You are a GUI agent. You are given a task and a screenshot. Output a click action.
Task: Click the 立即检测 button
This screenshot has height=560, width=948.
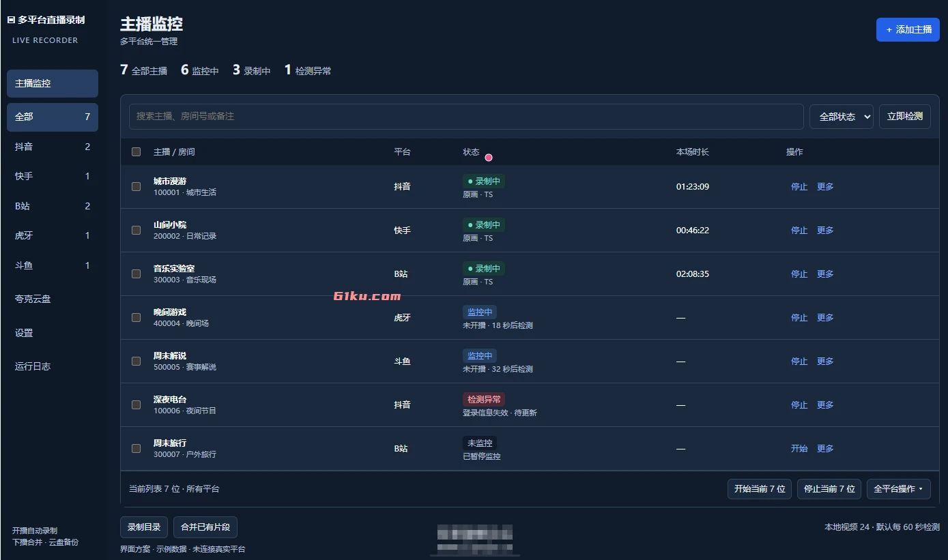click(904, 117)
